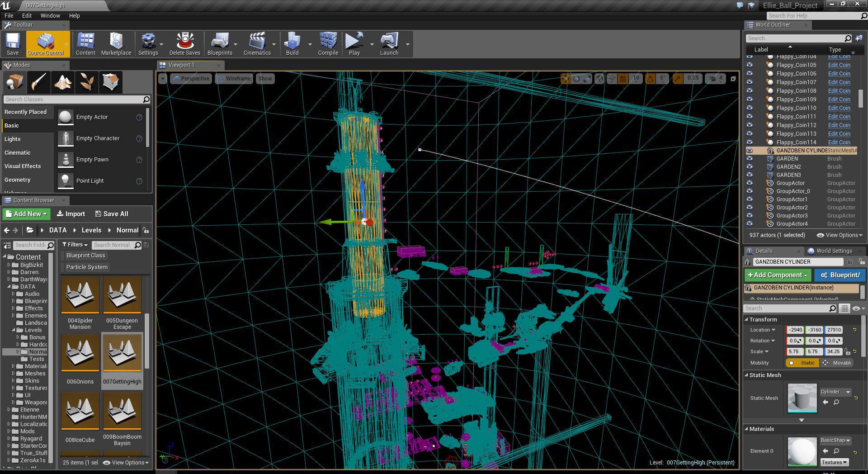The height and width of the screenshot is (474, 868).
Task: Hide Flappy_Coin107 with its eye toggle
Action: pyautogui.click(x=750, y=82)
